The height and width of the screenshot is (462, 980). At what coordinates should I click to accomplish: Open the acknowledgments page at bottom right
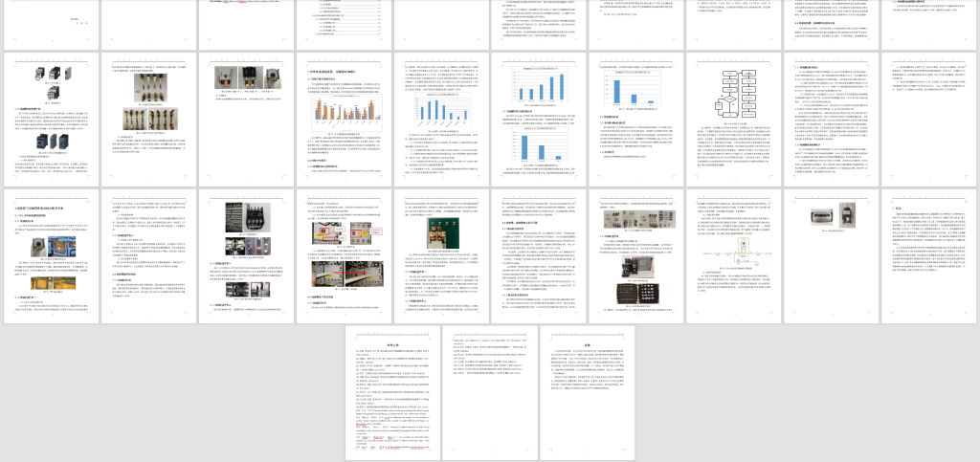pyautogui.click(x=587, y=392)
